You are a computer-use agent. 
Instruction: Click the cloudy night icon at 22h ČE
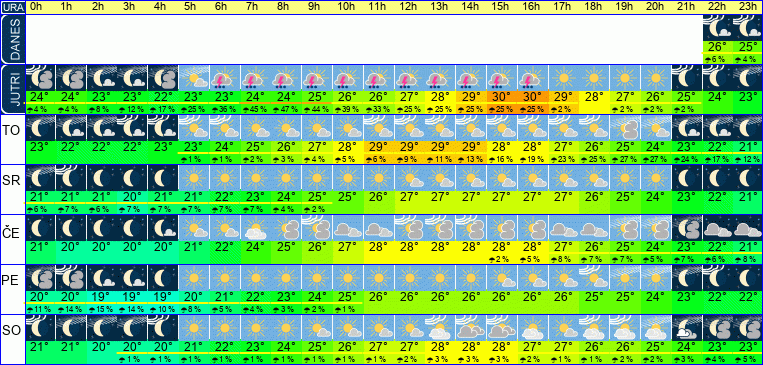[x=718, y=228]
